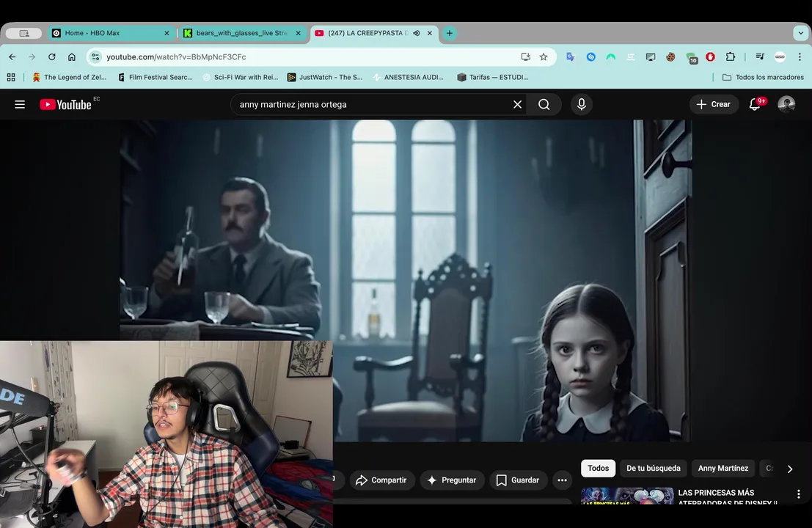Open the Sci-Fi War with Rei... bookmark
This screenshot has width=812, height=528.
point(241,77)
